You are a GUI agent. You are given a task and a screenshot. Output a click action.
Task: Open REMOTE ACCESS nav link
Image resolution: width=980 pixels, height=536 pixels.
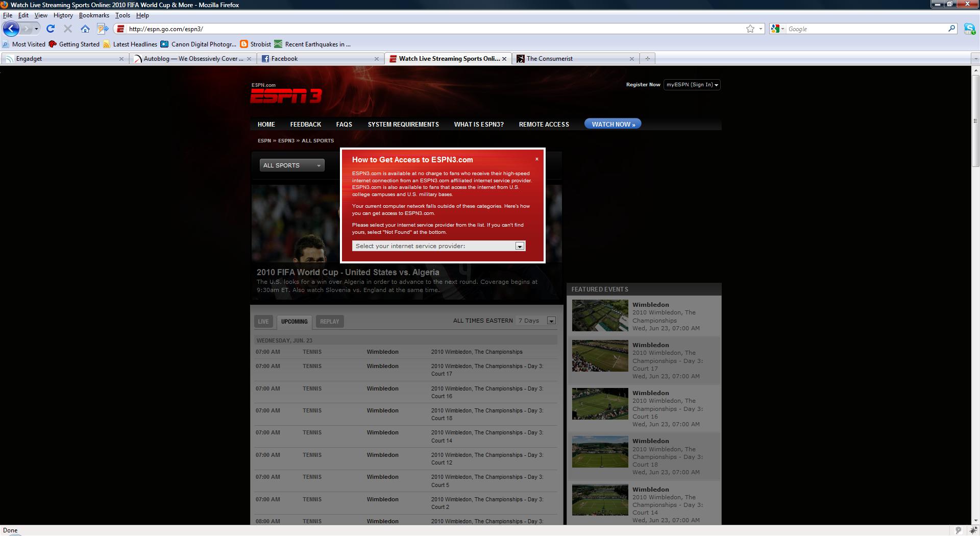(544, 125)
